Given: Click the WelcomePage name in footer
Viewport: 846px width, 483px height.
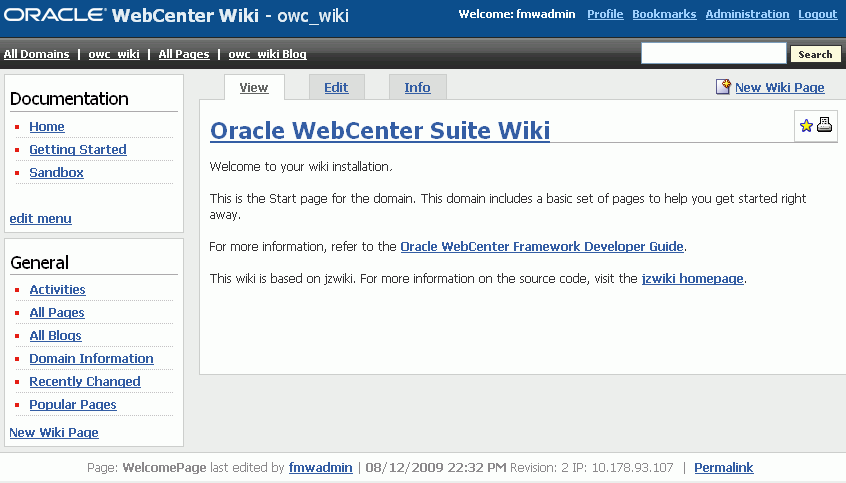Looking at the screenshot, I should point(164,467).
